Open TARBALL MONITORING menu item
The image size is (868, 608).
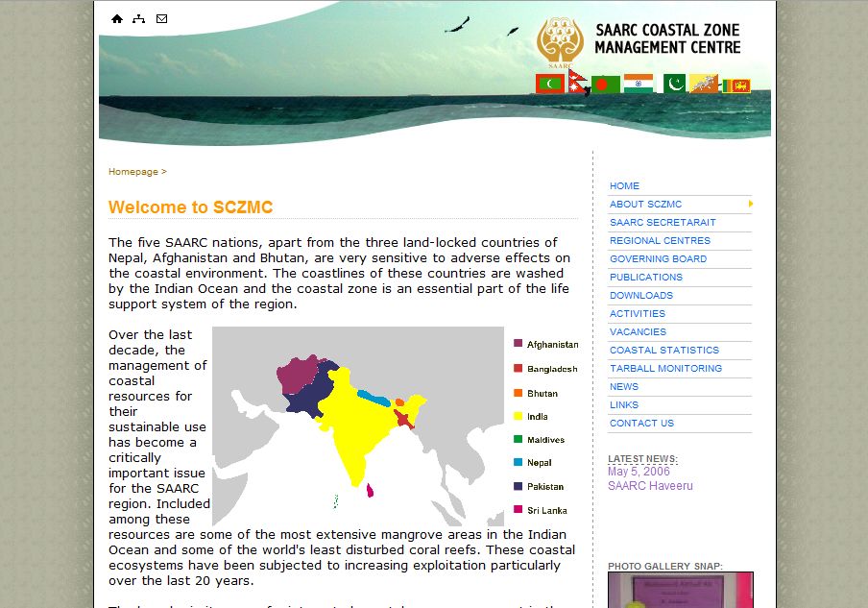click(666, 369)
